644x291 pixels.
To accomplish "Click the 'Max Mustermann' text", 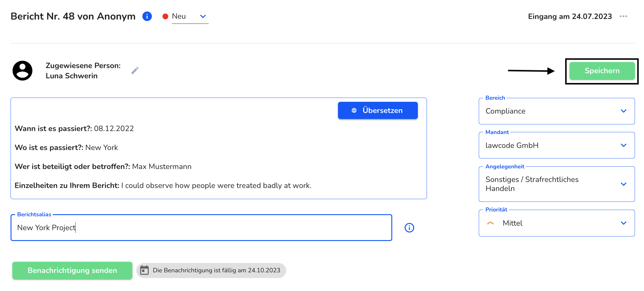I will [x=162, y=167].
